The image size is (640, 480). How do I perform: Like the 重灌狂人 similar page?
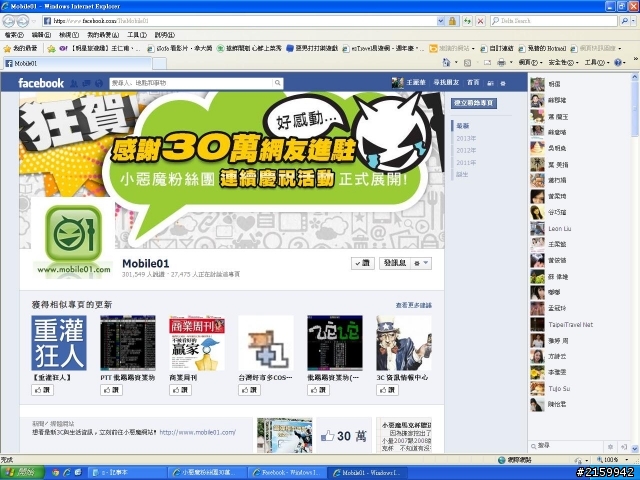pos(42,390)
